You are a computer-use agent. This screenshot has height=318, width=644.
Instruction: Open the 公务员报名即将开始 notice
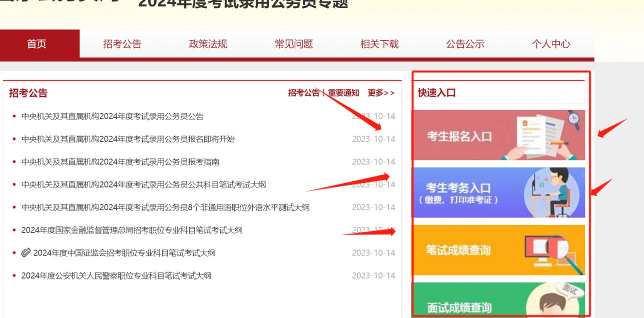128,139
